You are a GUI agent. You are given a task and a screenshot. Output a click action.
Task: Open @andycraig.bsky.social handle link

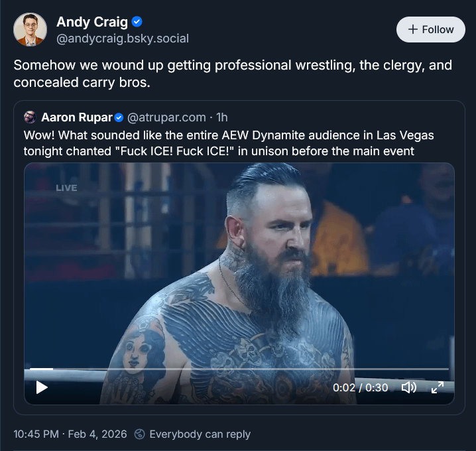pyautogui.click(x=123, y=38)
